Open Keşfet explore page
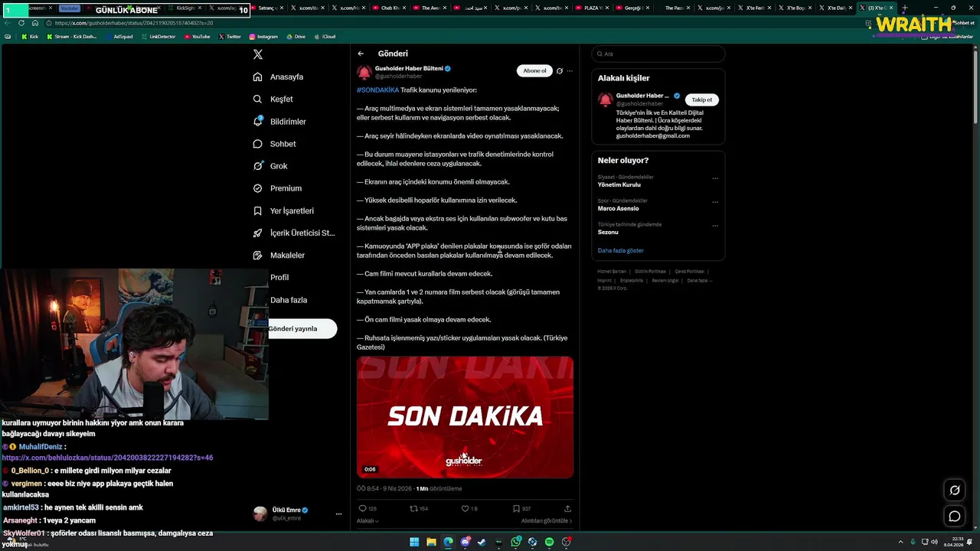 [x=273, y=99]
